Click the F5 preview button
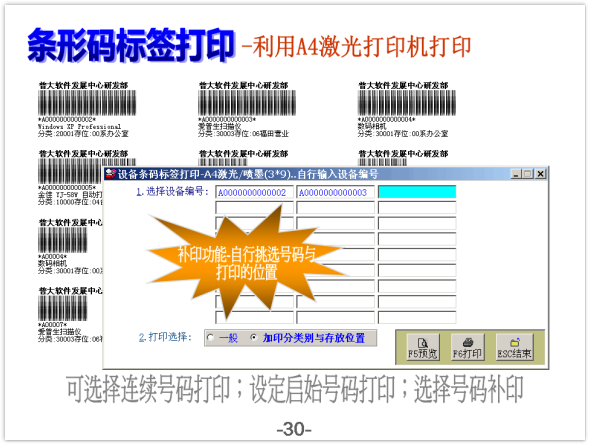Image resolution: width=590 pixels, height=445 pixels. [423, 347]
